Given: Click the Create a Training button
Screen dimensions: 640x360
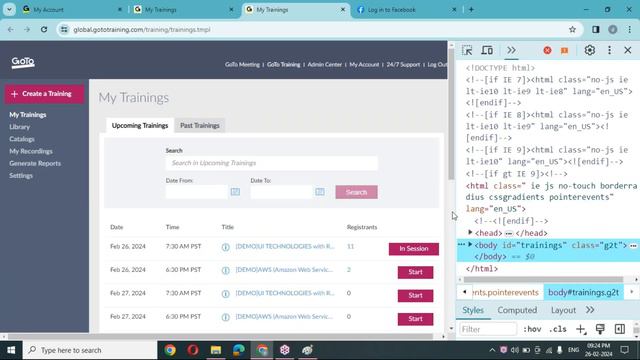Looking at the screenshot, I should tap(44, 94).
